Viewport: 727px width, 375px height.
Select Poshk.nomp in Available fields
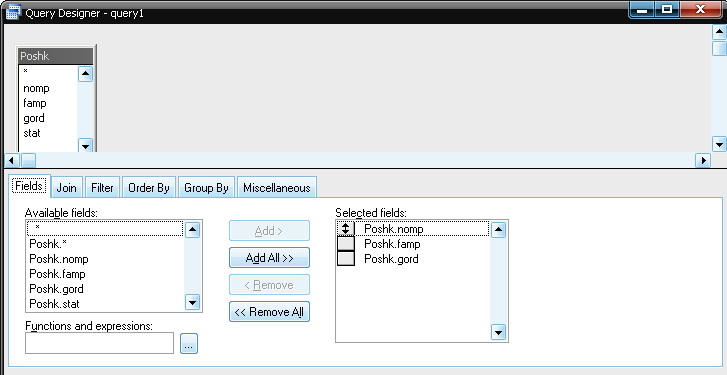(105, 259)
